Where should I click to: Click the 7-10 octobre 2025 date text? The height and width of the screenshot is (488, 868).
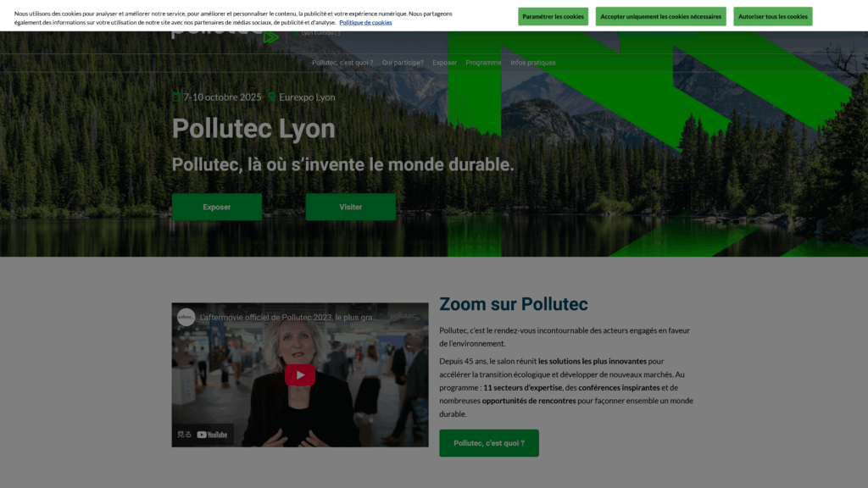222,97
